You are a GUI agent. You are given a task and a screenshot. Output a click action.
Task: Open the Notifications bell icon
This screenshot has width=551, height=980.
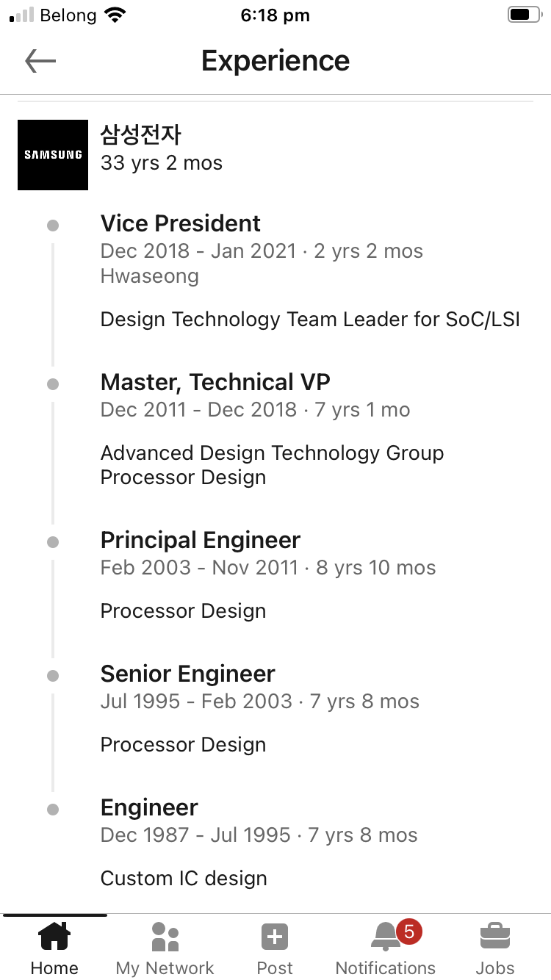(x=385, y=937)
